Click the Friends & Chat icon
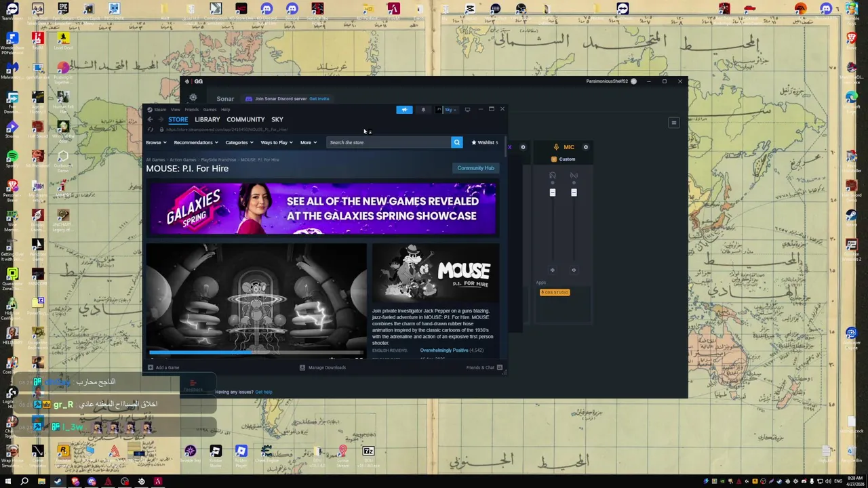This screenshot has width=868, height=488. click(x=500, y=367)
